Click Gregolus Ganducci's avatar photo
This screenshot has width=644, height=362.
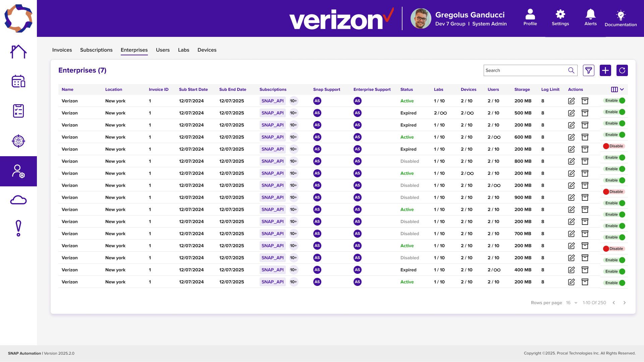tap(421, 18)
